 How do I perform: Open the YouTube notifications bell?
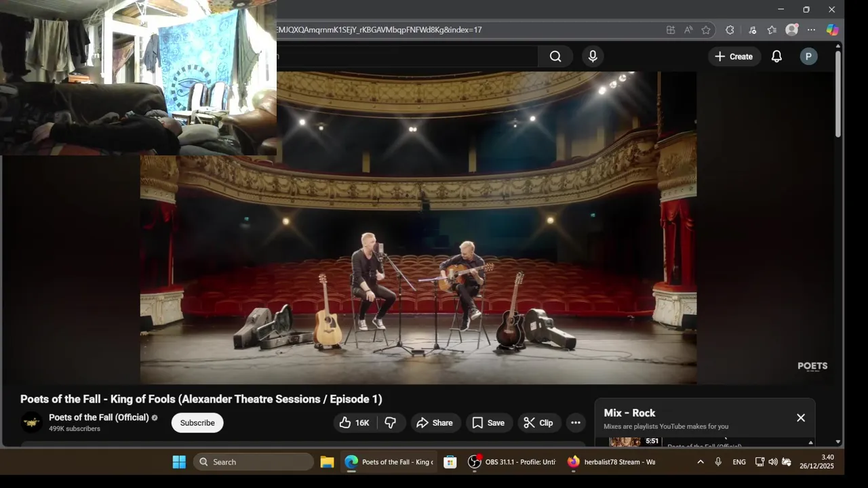tap(777, 57)
